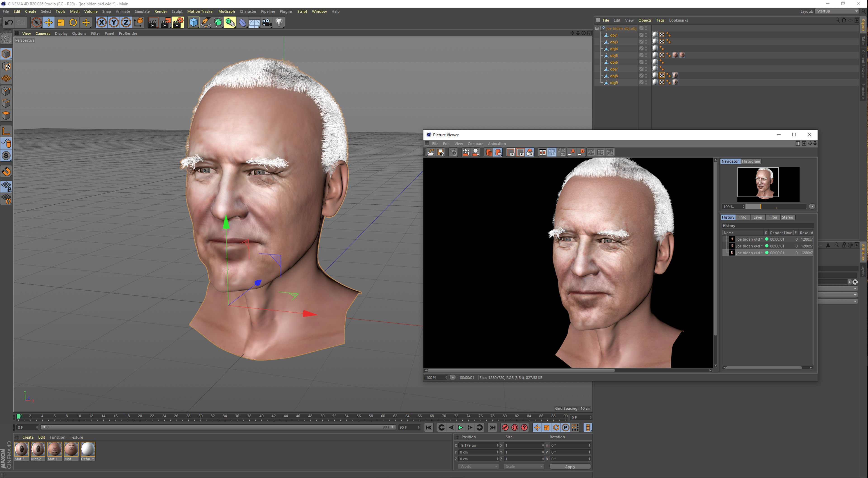Toggle the Z axis lock
This screenshot has height=478, width=868.
click(126, 23)
